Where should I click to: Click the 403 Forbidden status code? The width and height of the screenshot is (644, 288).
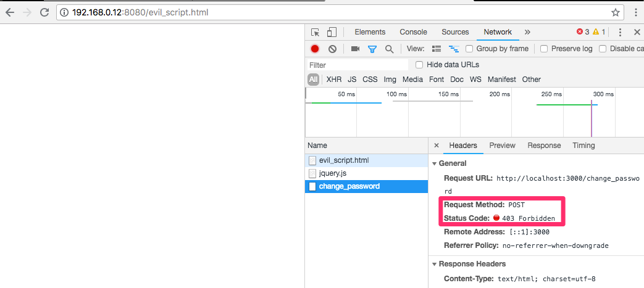(528, 218)
